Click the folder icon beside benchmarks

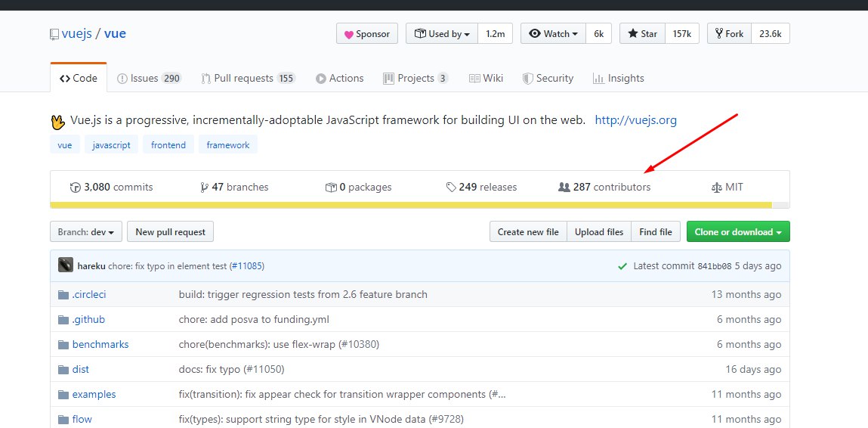pos(63,344)
